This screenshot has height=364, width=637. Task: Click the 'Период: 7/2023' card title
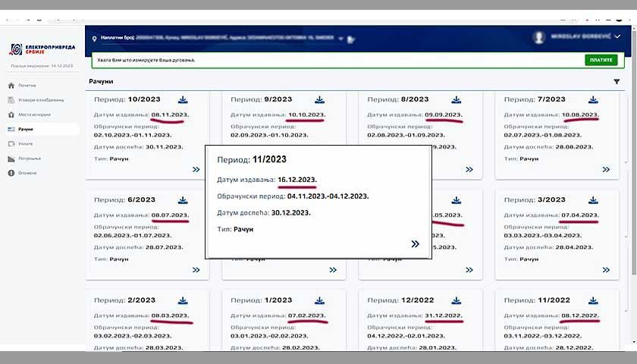535,99
